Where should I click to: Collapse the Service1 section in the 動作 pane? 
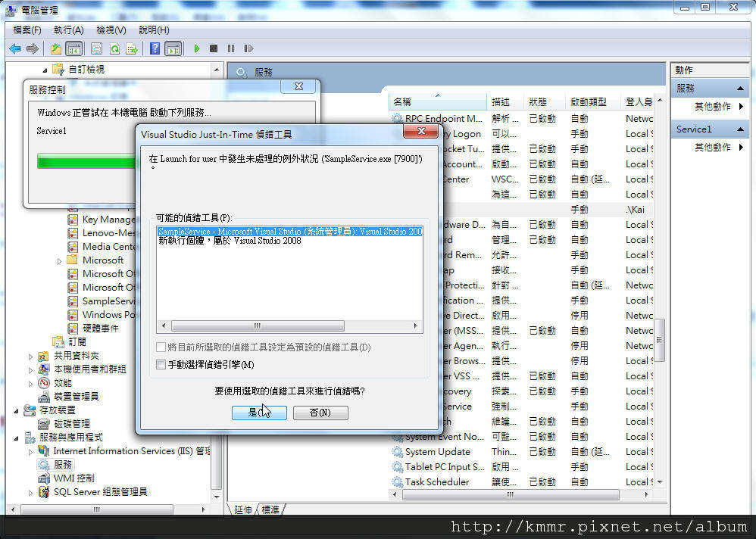point(740,129)
